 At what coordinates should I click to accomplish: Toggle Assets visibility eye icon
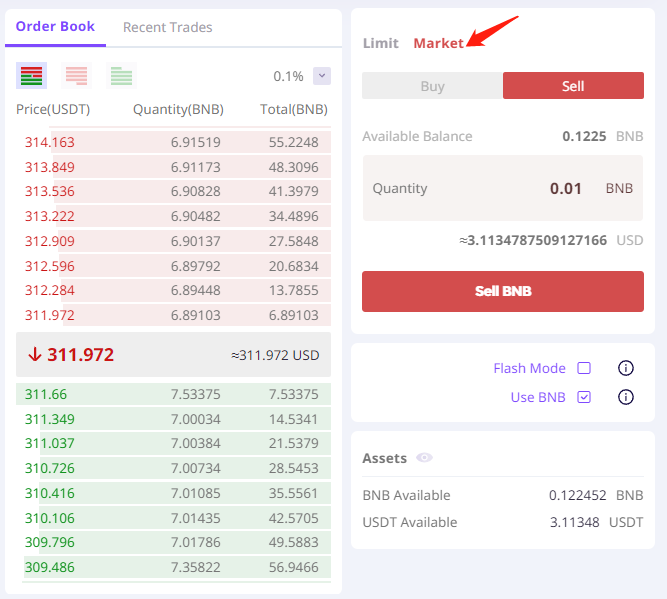pyautogui.click(x=424, y=458)
